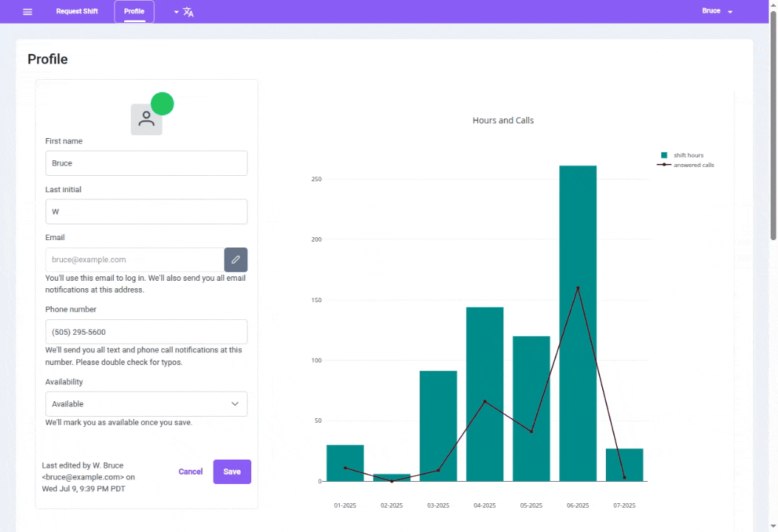Save the profile changes
This screenshot has height=532, width=778.
click(x=231, y=471)
